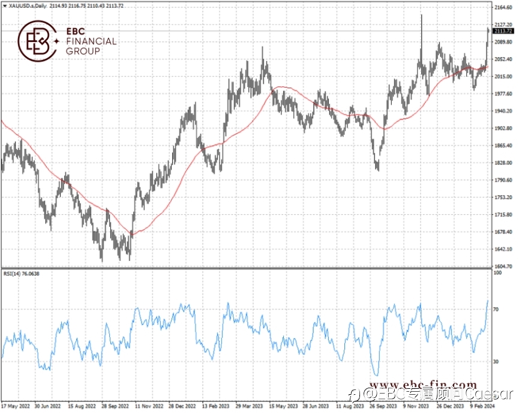Select the 11 Nov 2022 date marker
519x420 pixels.
(149, 406)
